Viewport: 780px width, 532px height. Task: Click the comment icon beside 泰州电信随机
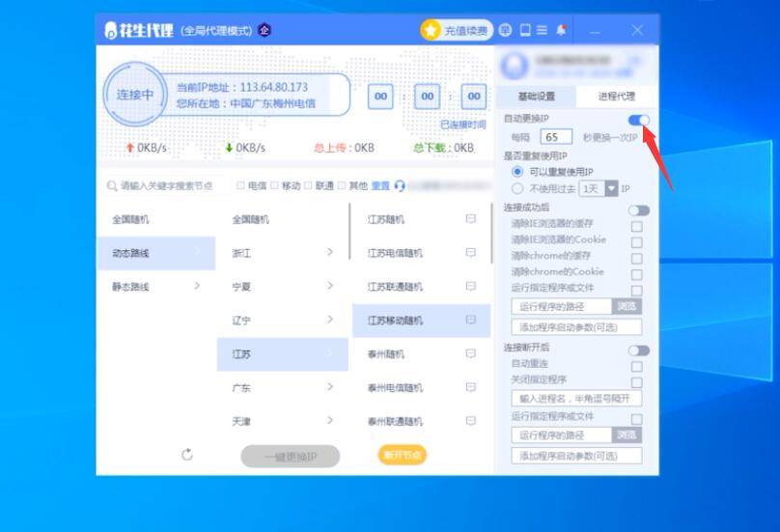click(x=470, y=387)
